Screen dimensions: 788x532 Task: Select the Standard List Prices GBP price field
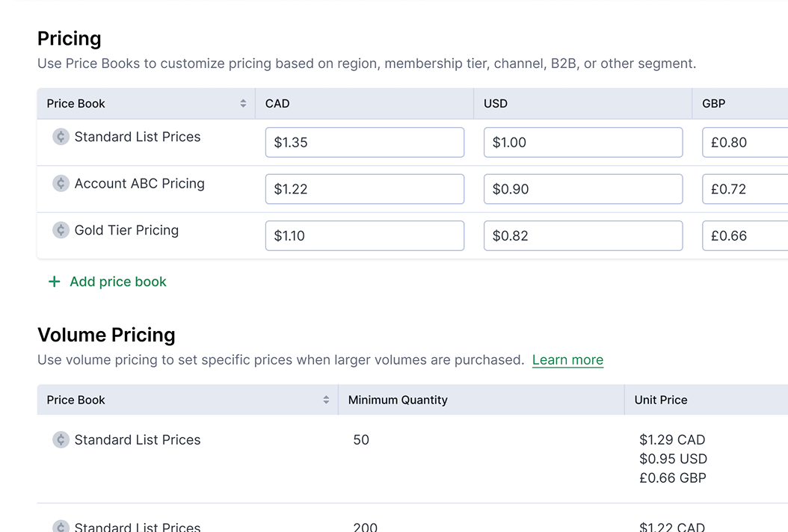(x=745, y=143)
